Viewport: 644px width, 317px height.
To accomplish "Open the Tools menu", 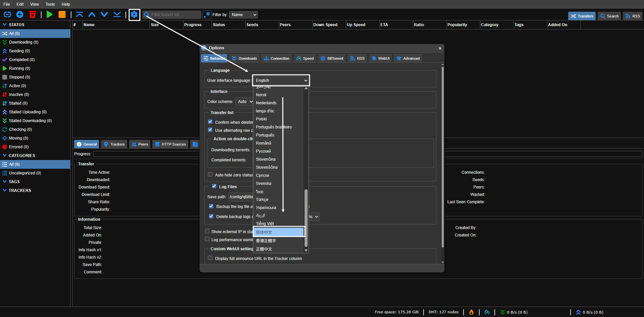I will coord(50,4).
